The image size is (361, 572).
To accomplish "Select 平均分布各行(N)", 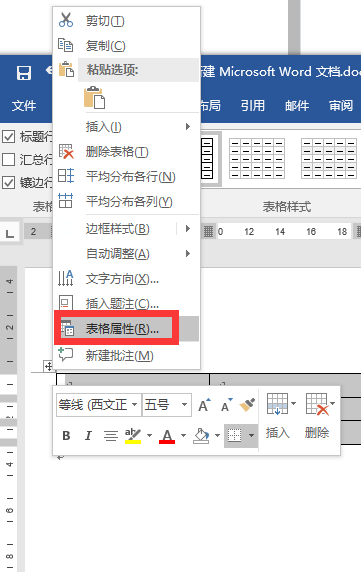I will (126, 177).
